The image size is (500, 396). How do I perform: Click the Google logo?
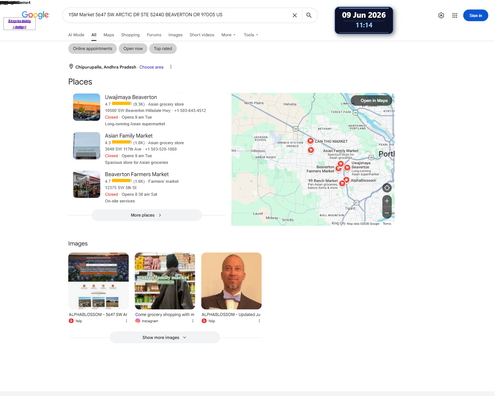[x=35, y=15]
